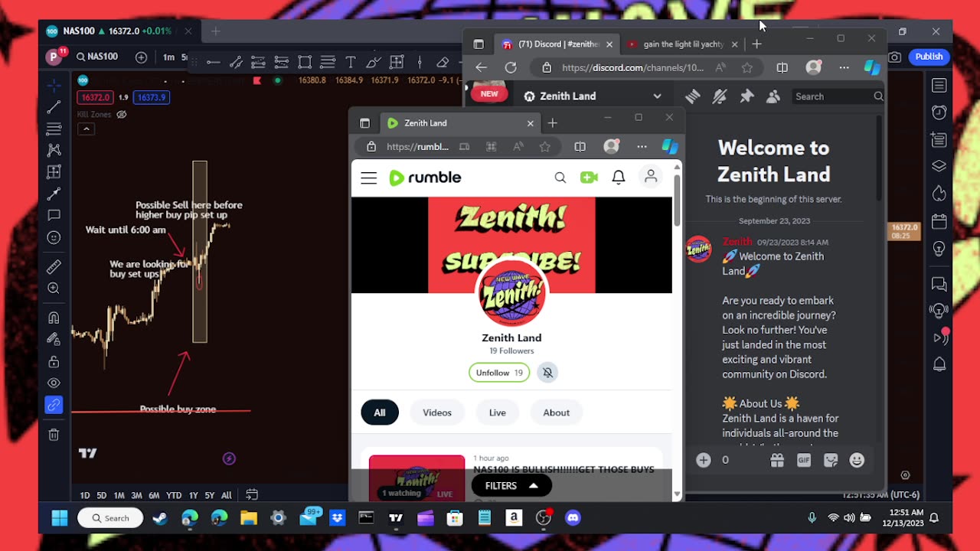Select the patterns drawing tool
Screen dimensions: 980x551
tap(54, 150)
